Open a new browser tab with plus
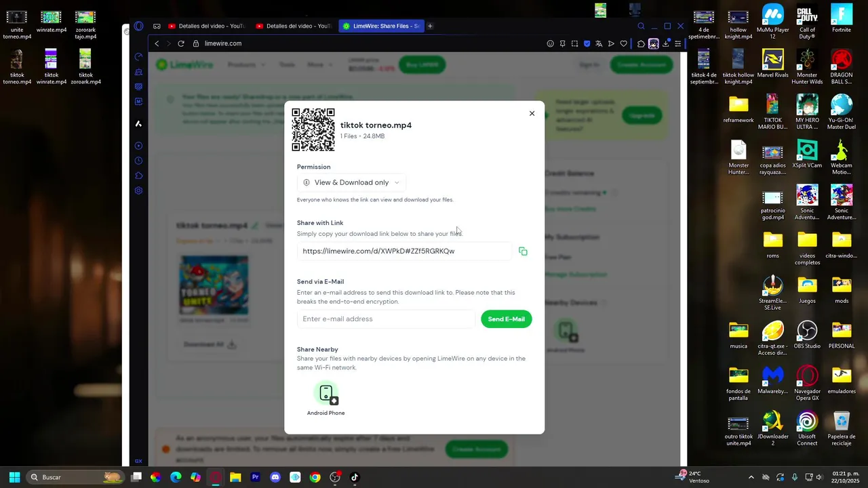868x488 pixels. (430, 26)
